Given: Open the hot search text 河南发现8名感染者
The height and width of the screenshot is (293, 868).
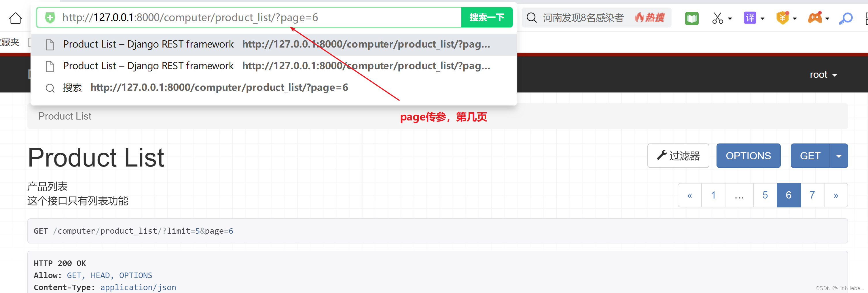Looking at the screenshot, I should [583, 18].
